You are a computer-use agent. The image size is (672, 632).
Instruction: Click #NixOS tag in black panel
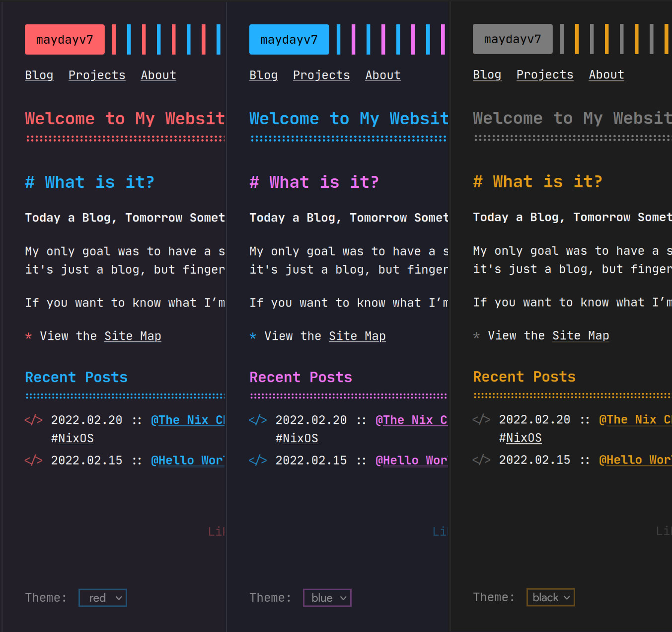[x=521, y=438]
